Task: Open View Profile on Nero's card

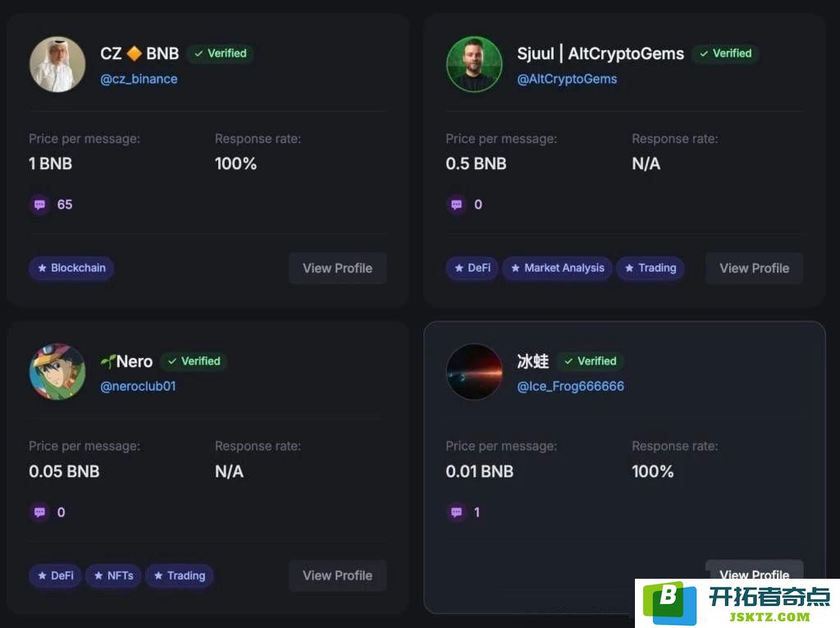Action: tap(337, 575)
